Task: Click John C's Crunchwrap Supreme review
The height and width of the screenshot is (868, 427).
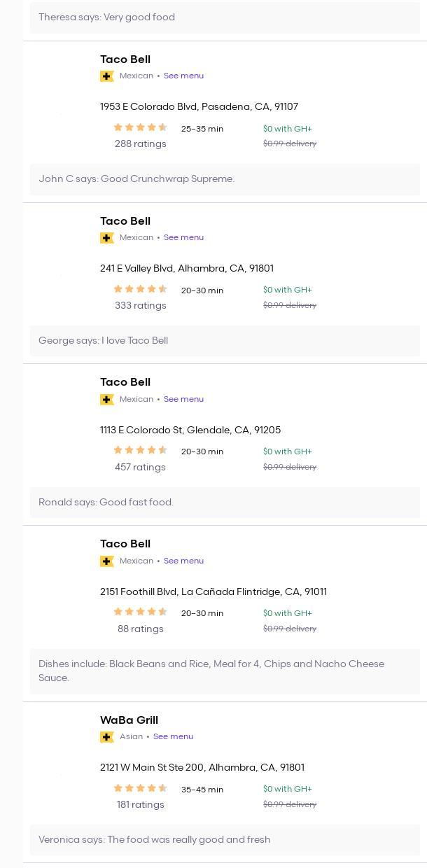Action: click(136, 179)
